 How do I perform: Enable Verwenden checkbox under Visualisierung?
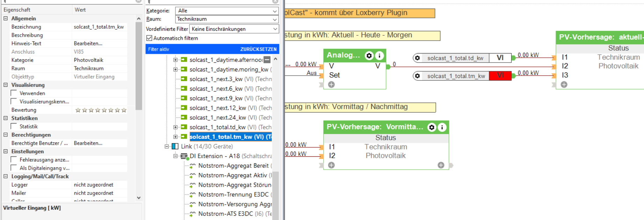click(x=14, y=93)
